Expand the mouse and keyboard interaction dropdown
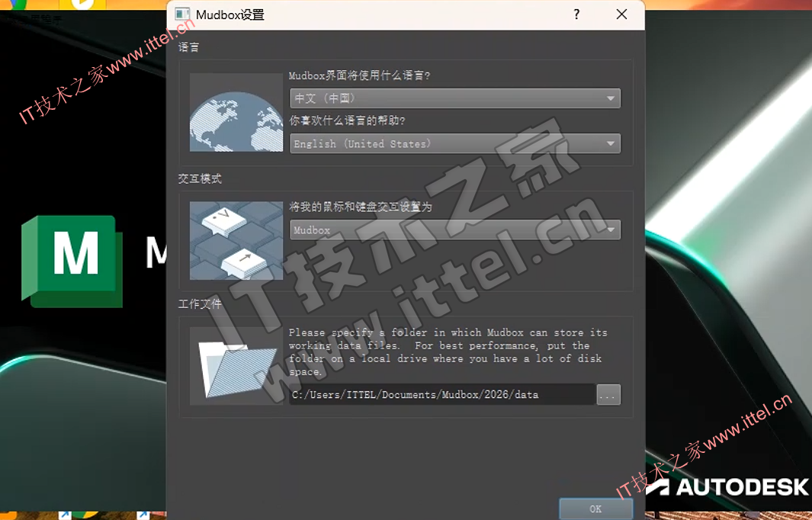 click(454, 230)
